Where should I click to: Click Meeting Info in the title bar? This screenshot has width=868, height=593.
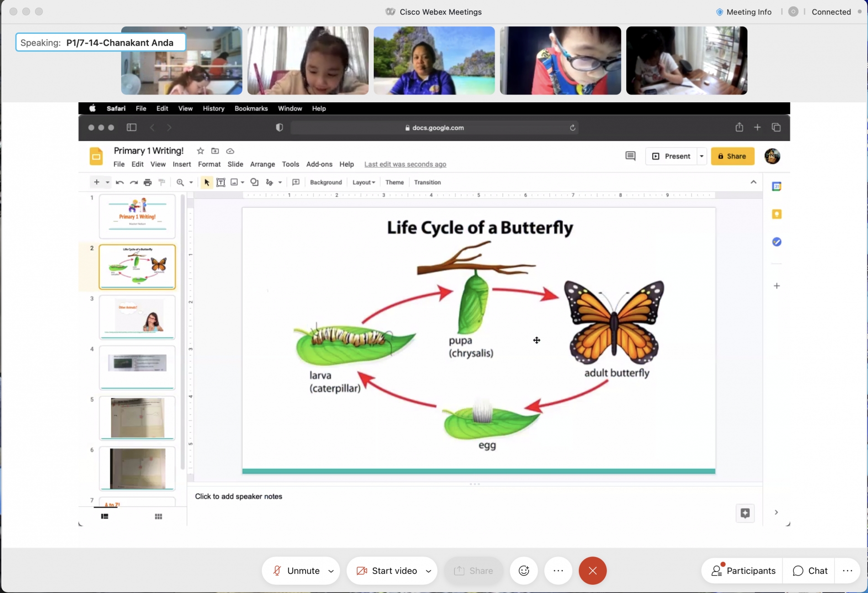744,12
